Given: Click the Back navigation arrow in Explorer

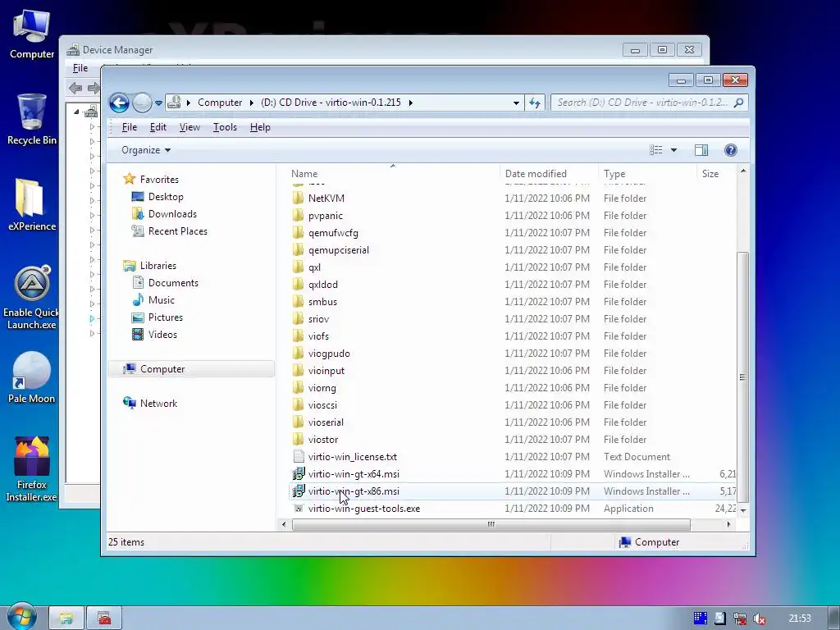Looking at the screenshot, I should (x=119, y=103).
